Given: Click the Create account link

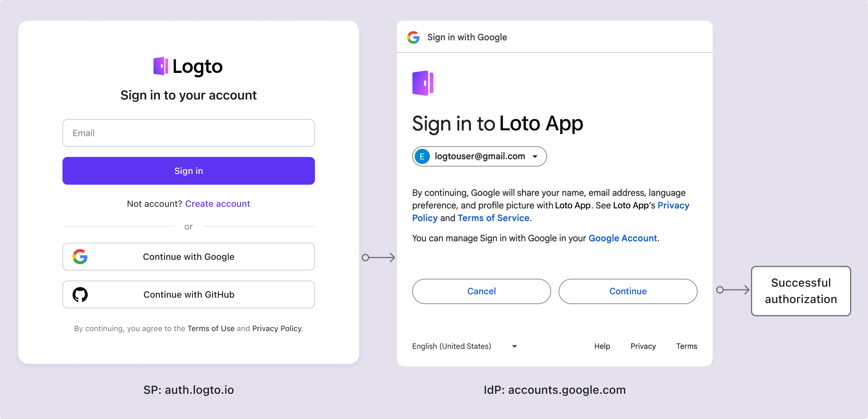Looking at the screenshot, I should 219,203.
